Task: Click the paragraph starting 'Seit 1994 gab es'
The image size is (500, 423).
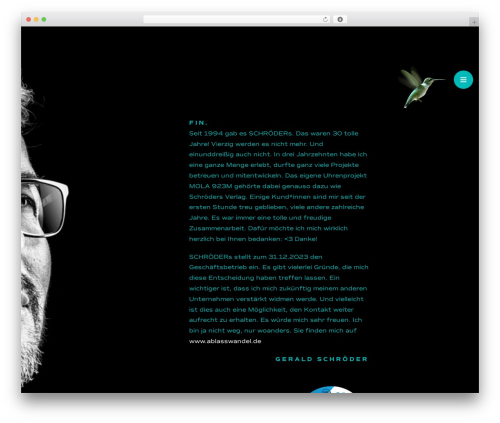Action: click(x=278, y=186)
